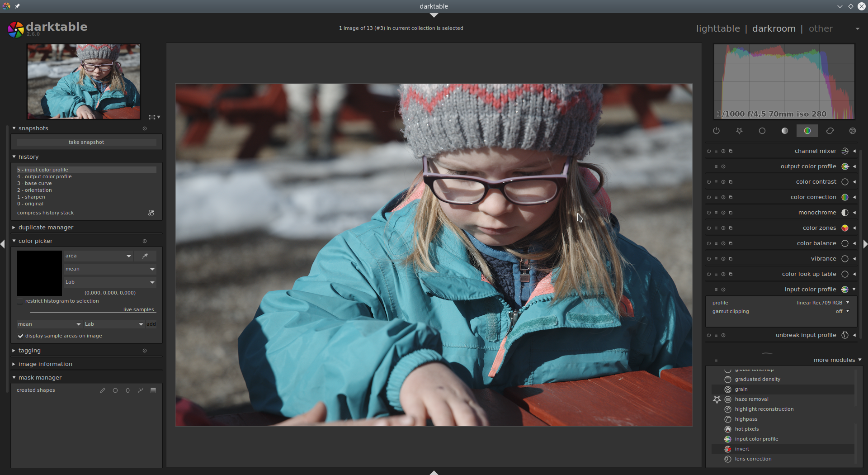Turn on the color zones module
The width and height of the screenshot is (868, 475).
coord(709,228)
